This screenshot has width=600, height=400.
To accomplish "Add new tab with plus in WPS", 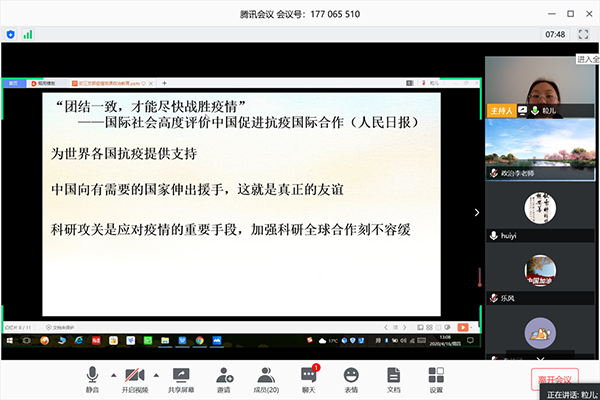I will [x=164, y=83].
